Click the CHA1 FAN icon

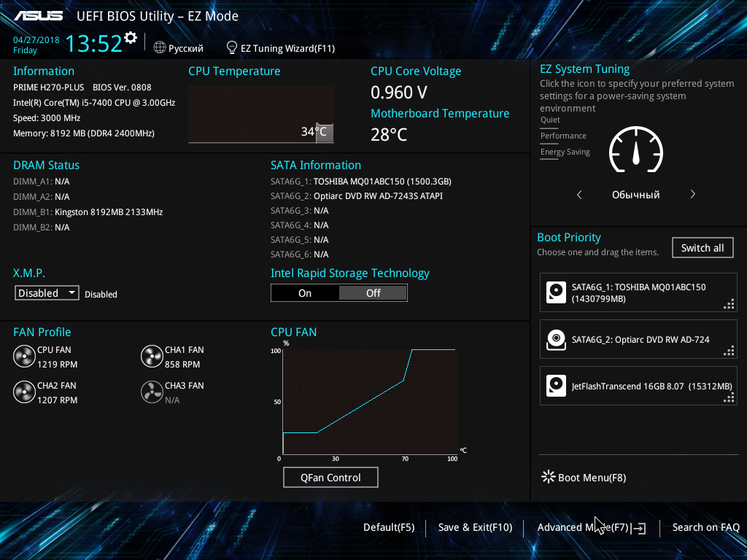pos(152,357)
